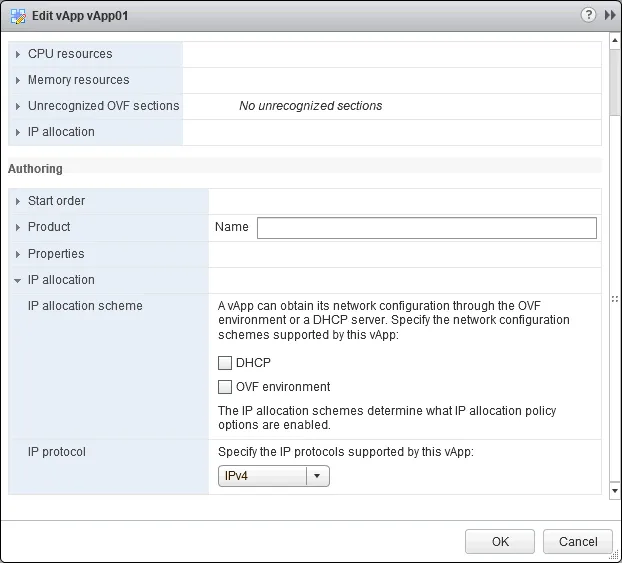
Task: Click the panel splitter handle on right edge
Action: point(614,297)
